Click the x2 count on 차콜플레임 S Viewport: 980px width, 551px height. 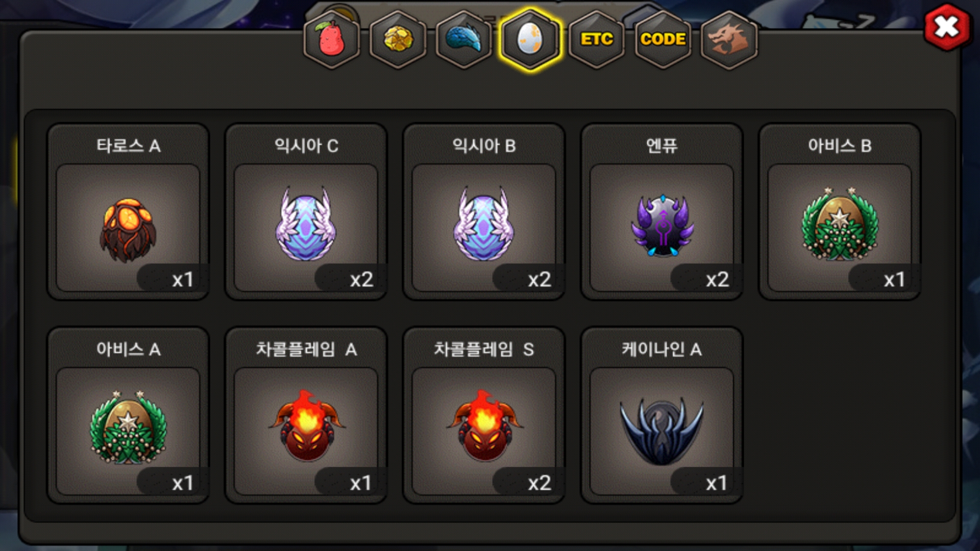point(539,483)
